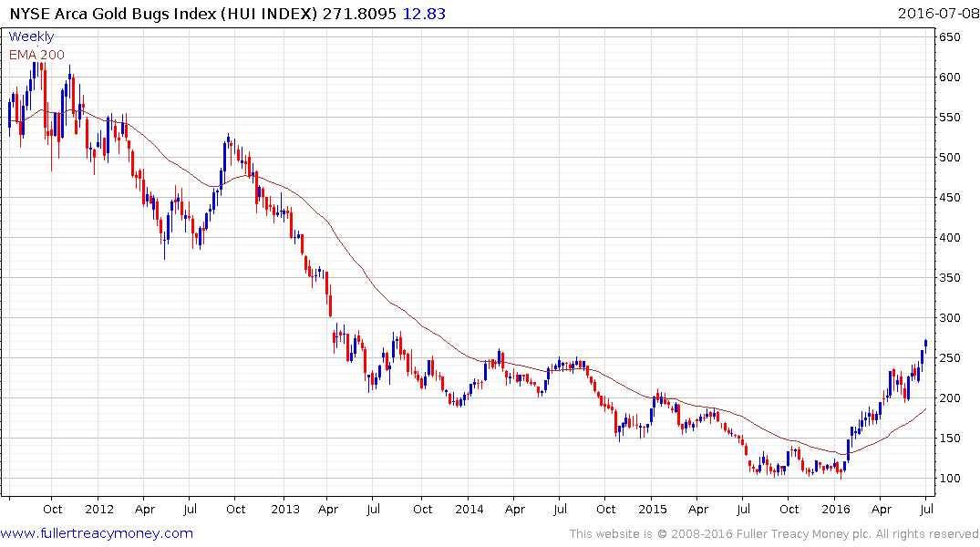Click the first 'Oct' label before 2012

53,510
